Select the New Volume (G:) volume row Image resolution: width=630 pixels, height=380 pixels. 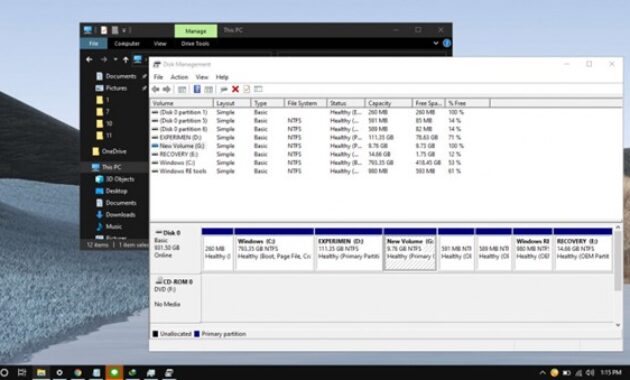coord(309,146)
